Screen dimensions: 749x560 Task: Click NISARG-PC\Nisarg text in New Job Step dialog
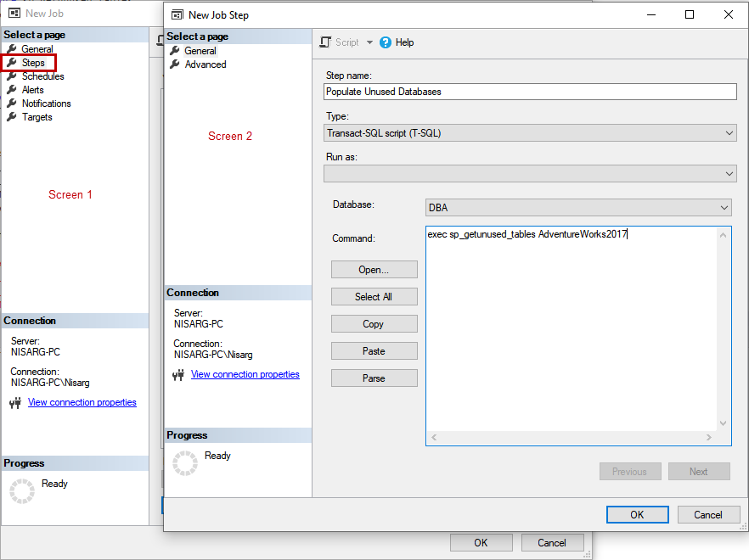pos(213,355)
